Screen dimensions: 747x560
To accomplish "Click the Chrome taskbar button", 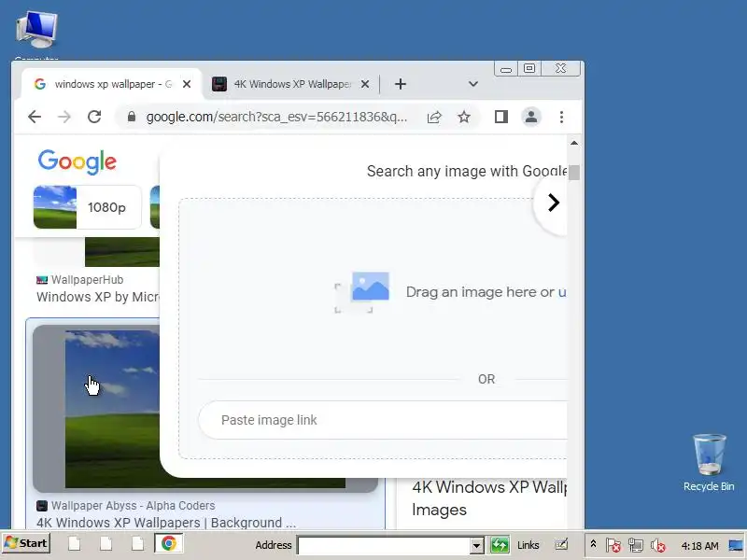I will click(169, 543).
